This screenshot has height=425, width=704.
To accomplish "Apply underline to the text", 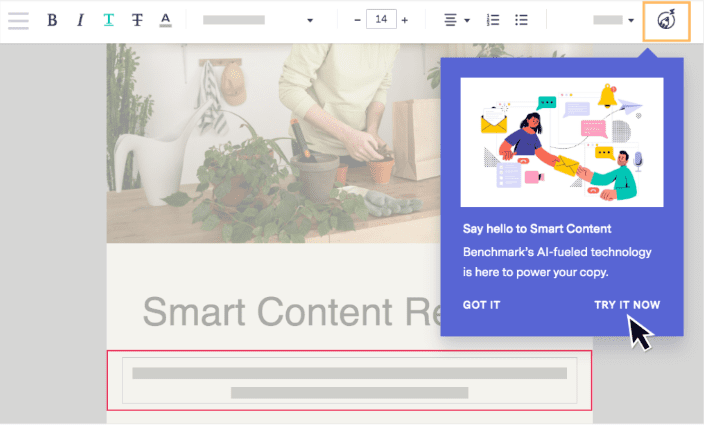I will (x=108, y=21).
